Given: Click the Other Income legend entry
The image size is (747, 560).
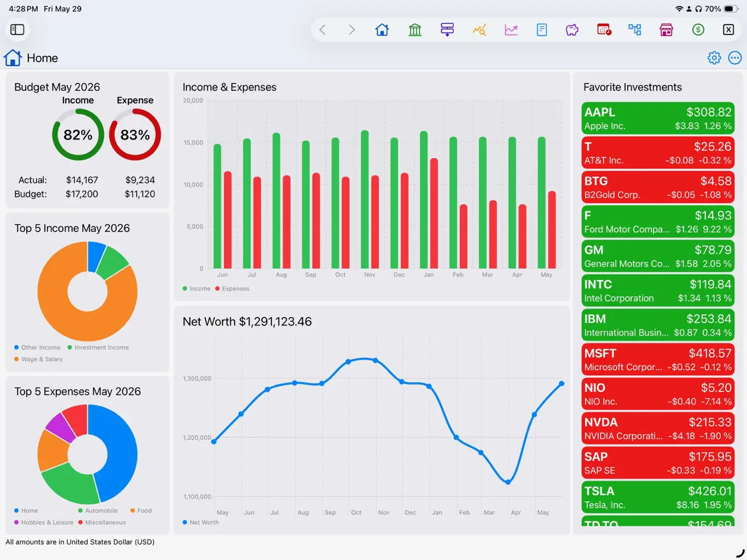Looking at the screenshot, I should click(x=37, y=347).
